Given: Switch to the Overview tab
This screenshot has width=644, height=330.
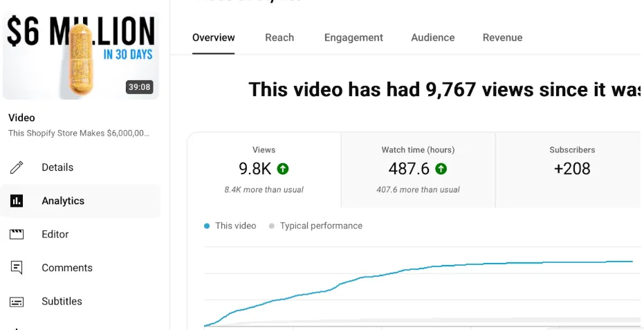Looking at the screenshot, I should (214, 38).
